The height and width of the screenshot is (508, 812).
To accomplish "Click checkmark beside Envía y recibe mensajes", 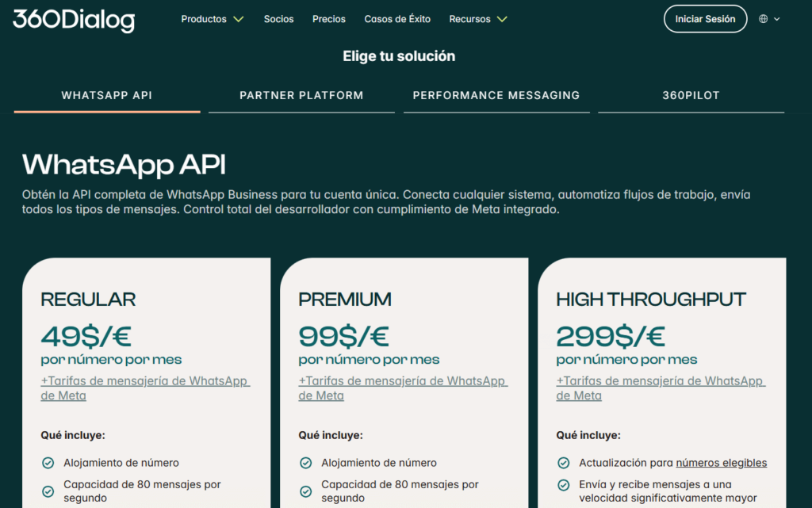I will pyautogui.click(x=563, y=485).
